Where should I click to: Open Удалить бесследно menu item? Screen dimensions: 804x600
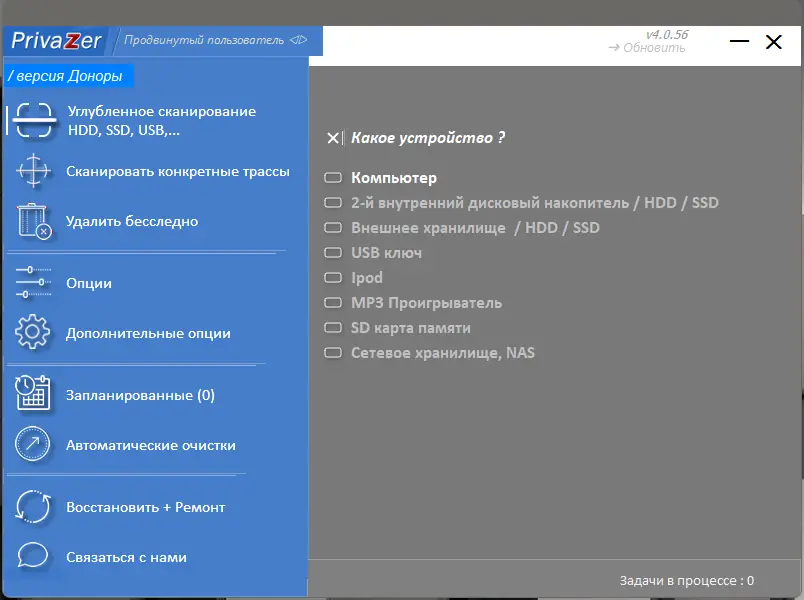pyautogui.click(x=132, y=222)
